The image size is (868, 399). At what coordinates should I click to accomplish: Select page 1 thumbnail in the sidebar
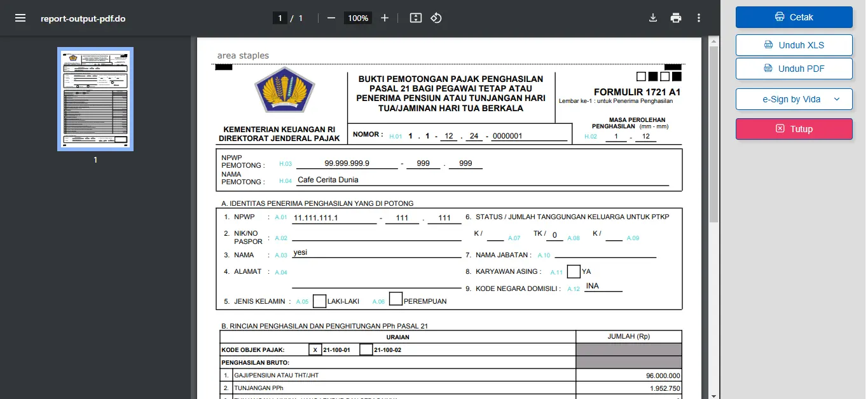pos(95,98)
